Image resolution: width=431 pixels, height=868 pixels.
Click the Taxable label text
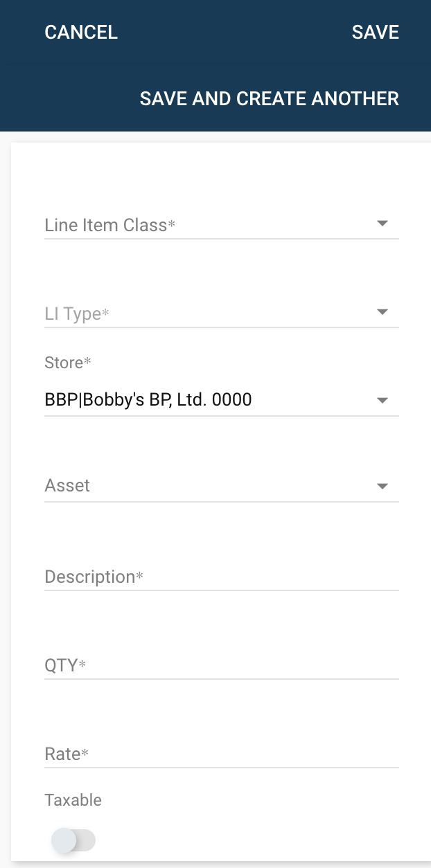73,800
